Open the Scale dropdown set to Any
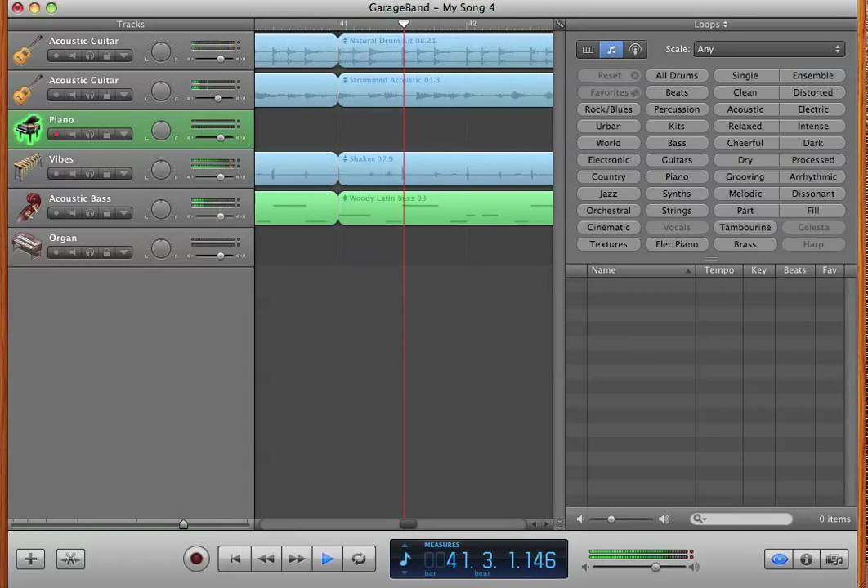This screenshot has height=588, width=868. (x=769, y=49)
